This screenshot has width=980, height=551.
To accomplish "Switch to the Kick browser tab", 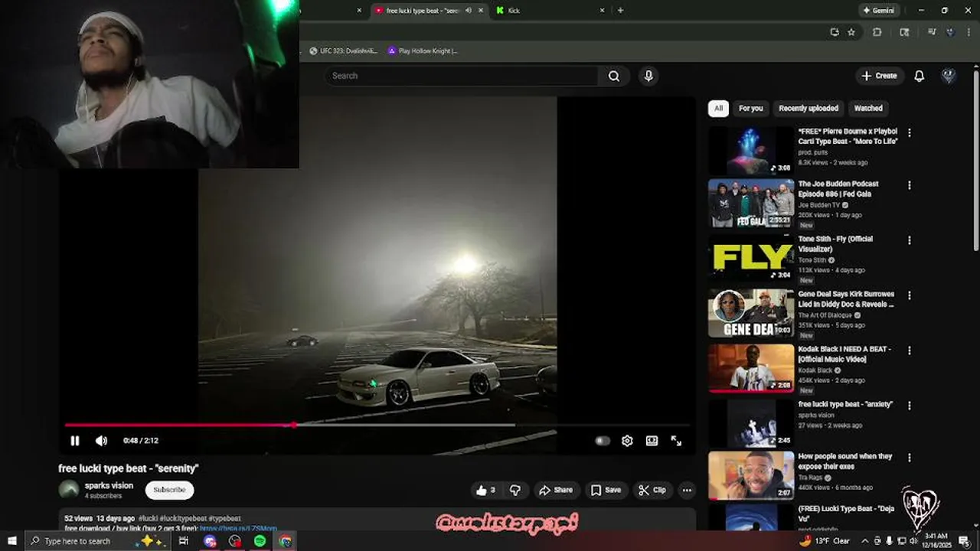I will (x=550, y=11).
